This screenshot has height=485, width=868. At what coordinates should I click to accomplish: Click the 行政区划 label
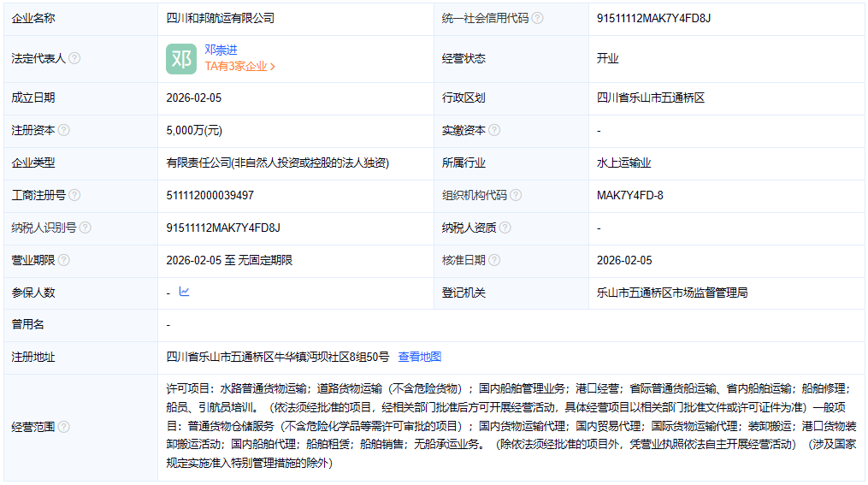pos(464,98)
